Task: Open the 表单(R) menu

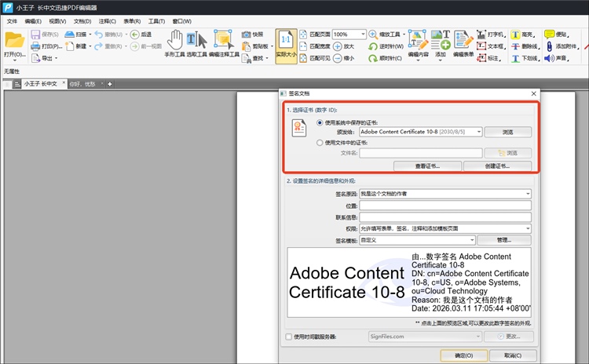Action: pyautogui.click(x=132, y=21)
